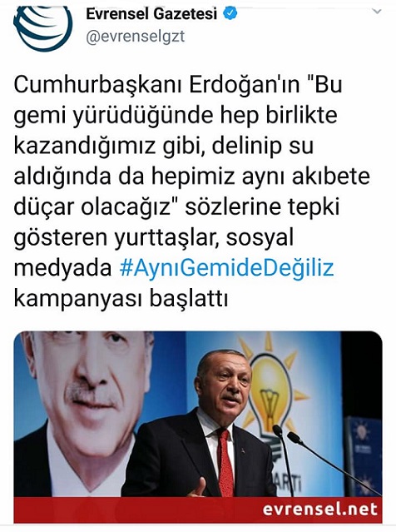This screenshot has width=396, height=532.
Task: Open the #AynıGemideDeğiliz hashtag
Action: click(x=227, y=267)
